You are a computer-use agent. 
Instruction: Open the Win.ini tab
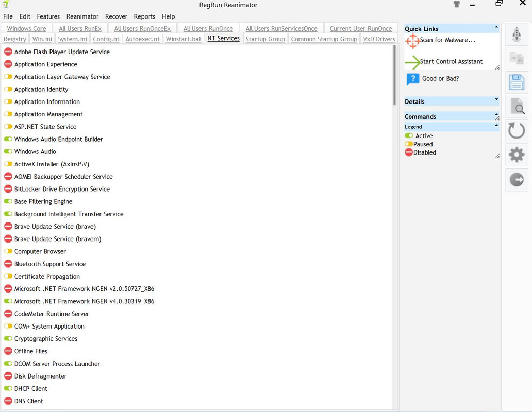pos(42,39)
